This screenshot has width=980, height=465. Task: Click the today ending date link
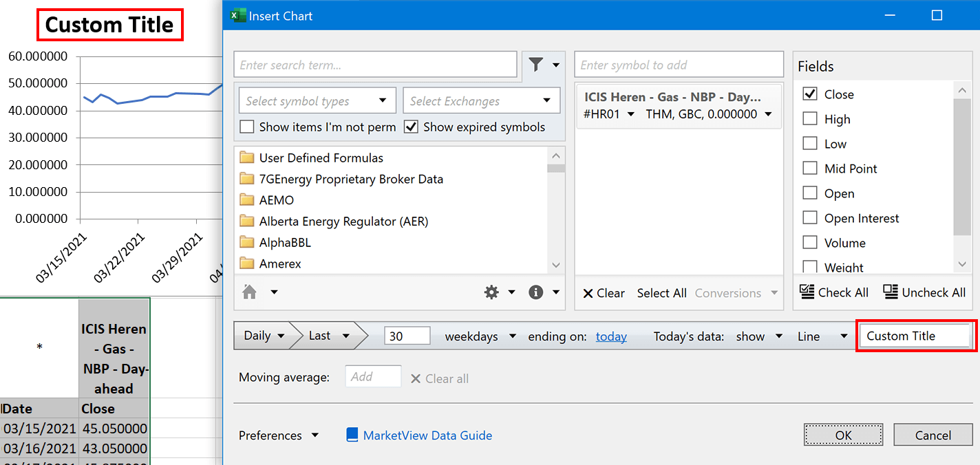click(611, 336)
